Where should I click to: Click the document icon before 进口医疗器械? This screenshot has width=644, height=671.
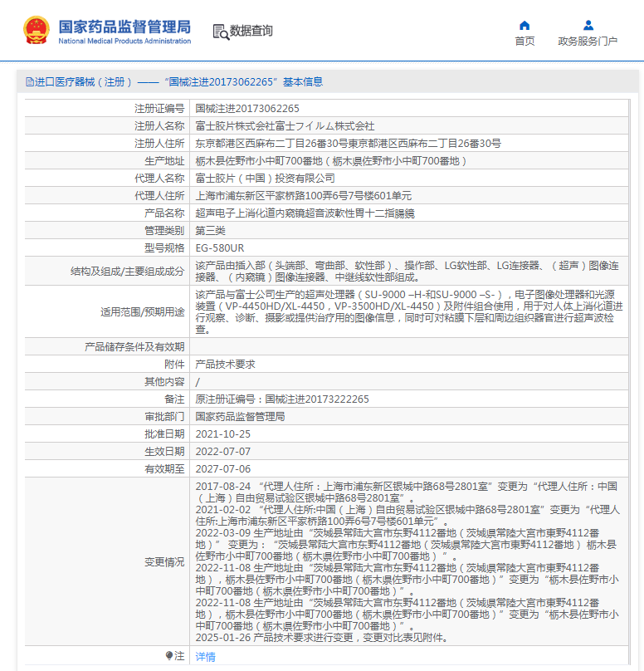(30, 81)
